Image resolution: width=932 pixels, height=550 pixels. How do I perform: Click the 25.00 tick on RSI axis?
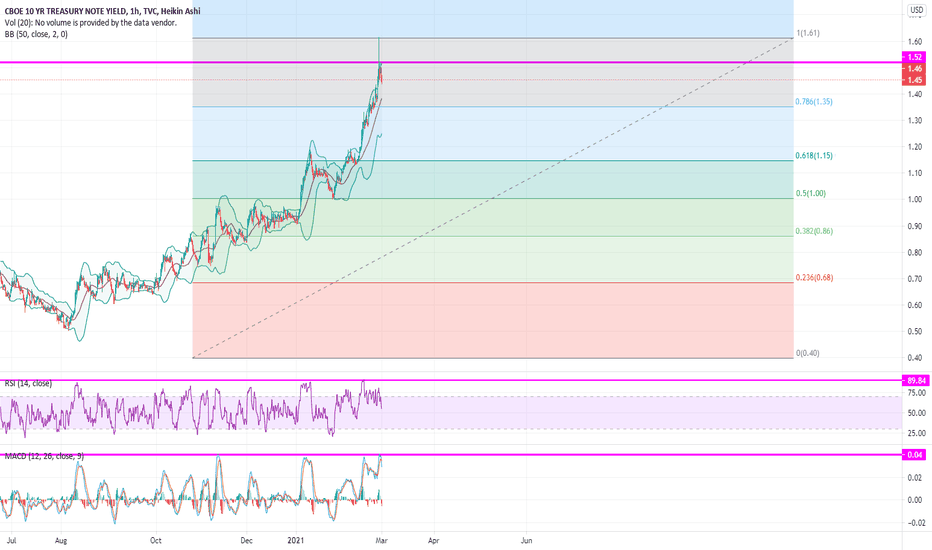click(916, 433)
